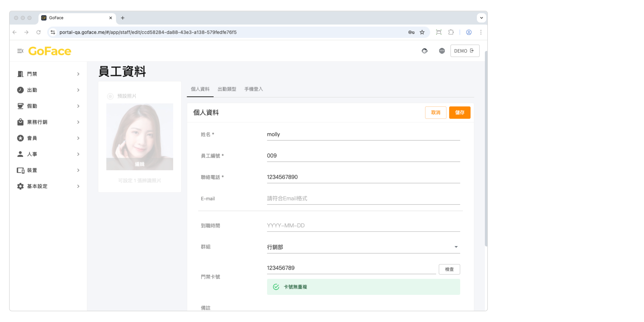The image size is (644, 322).
Task: Click the 出勤 clock icon in the sidebar
Action: click(20, 90)
